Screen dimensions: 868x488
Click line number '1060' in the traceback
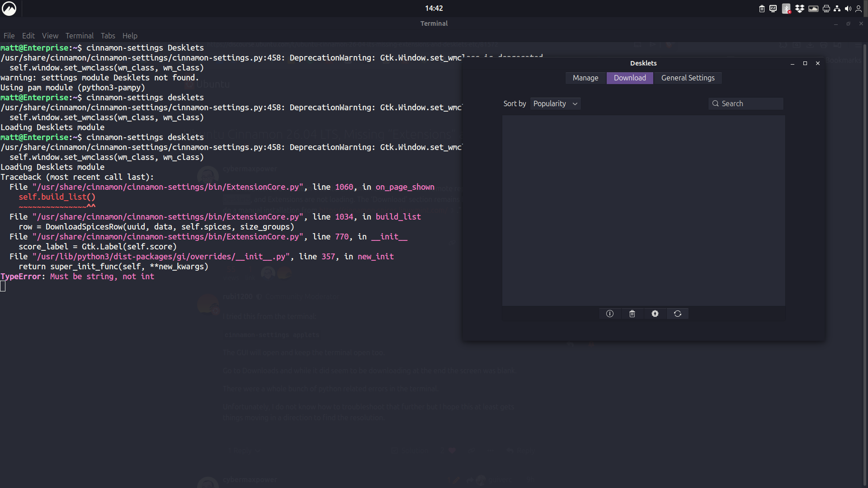(344, 187)
